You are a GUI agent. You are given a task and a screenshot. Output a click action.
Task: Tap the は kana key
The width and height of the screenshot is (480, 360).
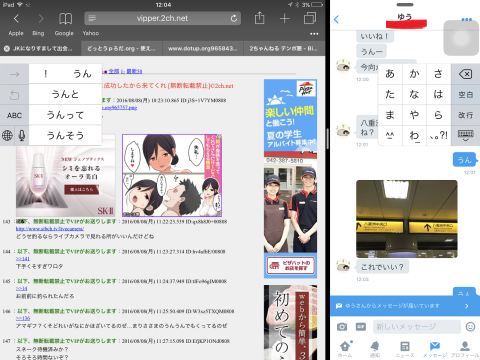pyautogui.click(x=438, y=94)
